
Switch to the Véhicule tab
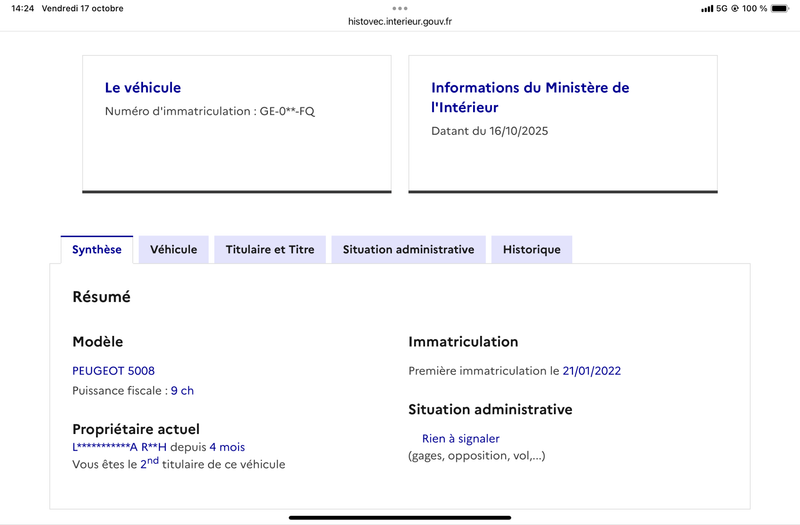[173, 249]
